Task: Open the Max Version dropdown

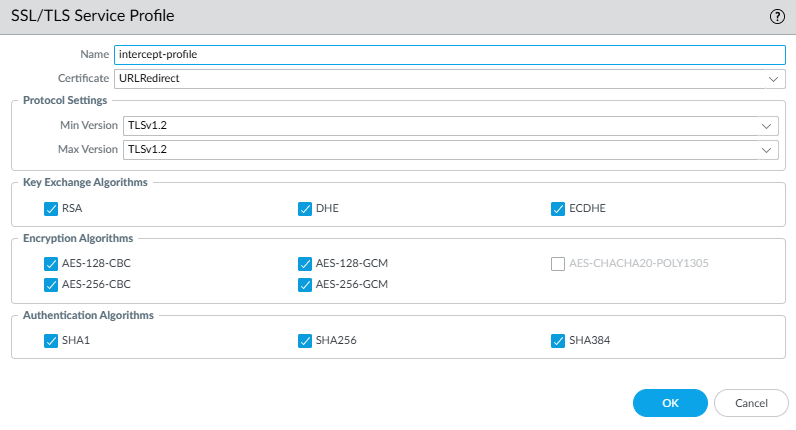Action: 766,150
